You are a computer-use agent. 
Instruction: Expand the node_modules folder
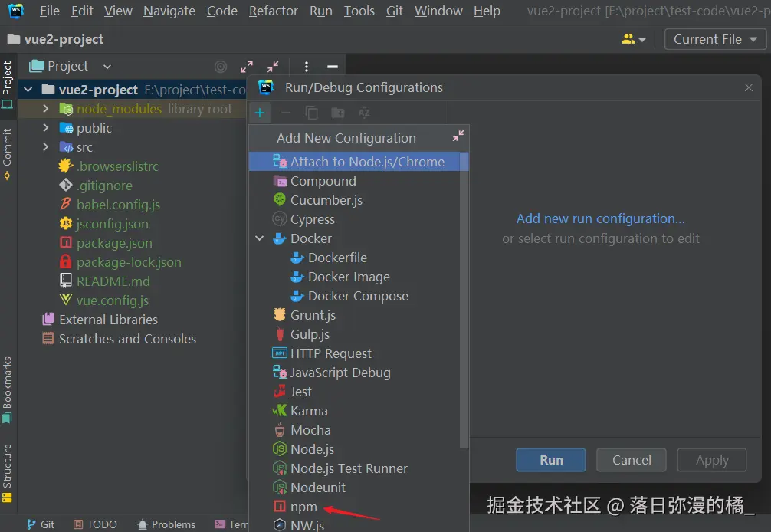(46, 108)
